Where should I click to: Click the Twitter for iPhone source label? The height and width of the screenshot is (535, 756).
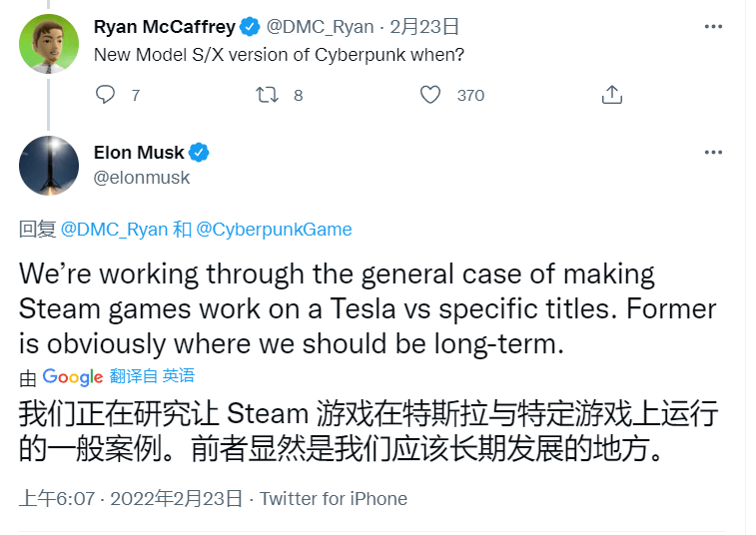334,498
